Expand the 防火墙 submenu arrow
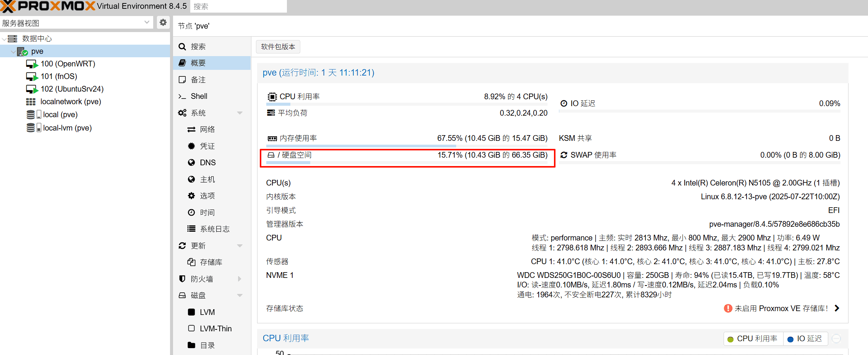Image resolution: width=868 pixels, height=355 pixels. [240, 279]
